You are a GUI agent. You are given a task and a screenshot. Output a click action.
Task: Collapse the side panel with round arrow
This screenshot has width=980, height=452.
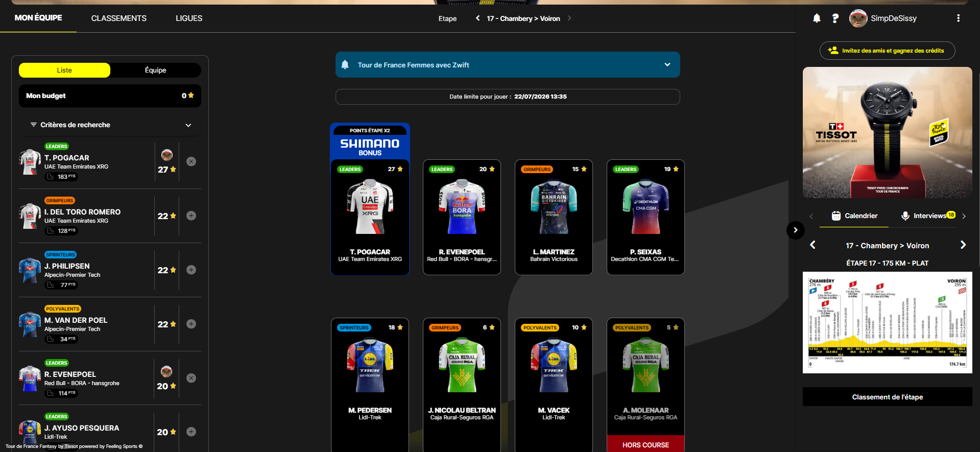[795, 230]
